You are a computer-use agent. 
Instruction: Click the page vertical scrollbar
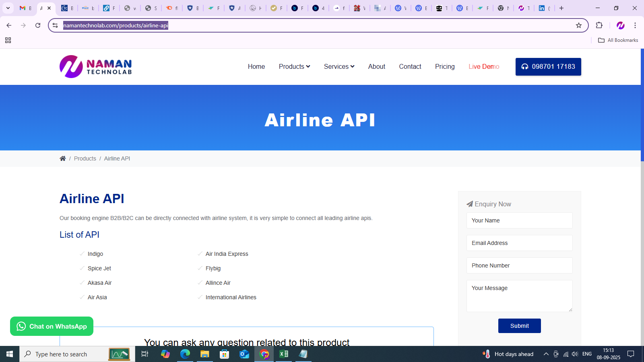pos(642,201)
